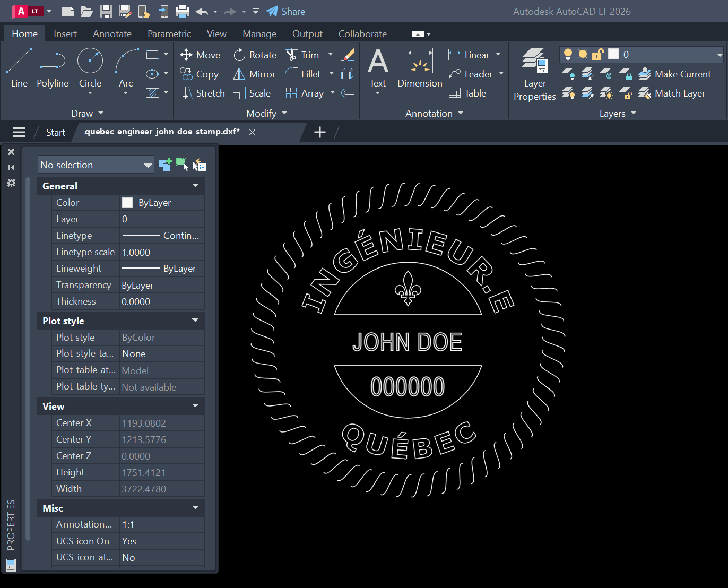The height and width of the screenshot is (588, 728).
Task: Insert a Table
Action: [x=467, y=93]
